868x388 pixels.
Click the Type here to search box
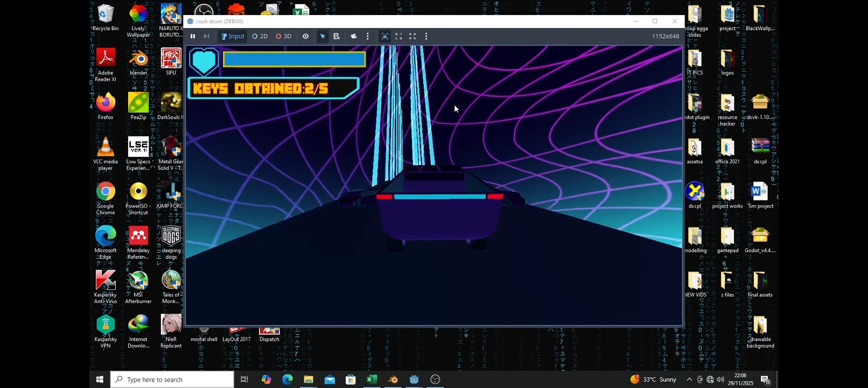[172, 379]
